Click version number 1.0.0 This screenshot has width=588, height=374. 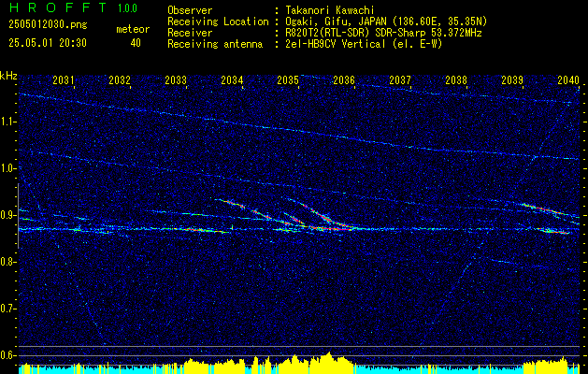pyautogui.click(x=127, y=8)
